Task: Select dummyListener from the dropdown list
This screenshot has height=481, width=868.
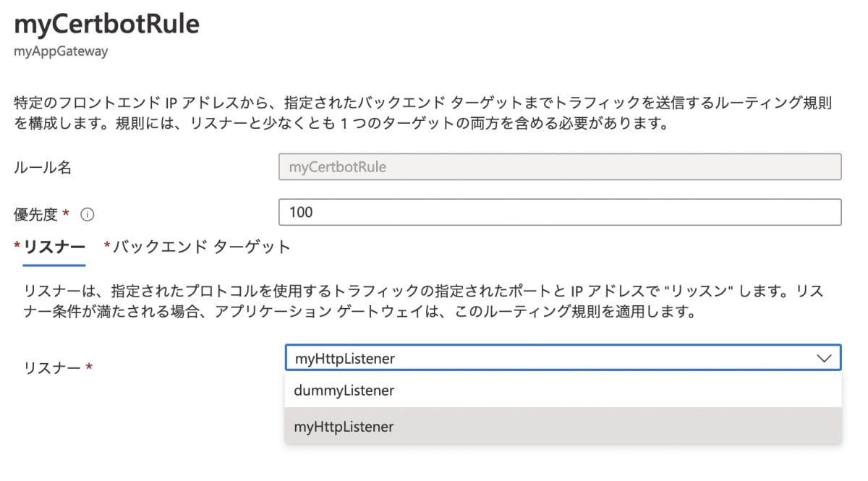Action: coord(344,391)
